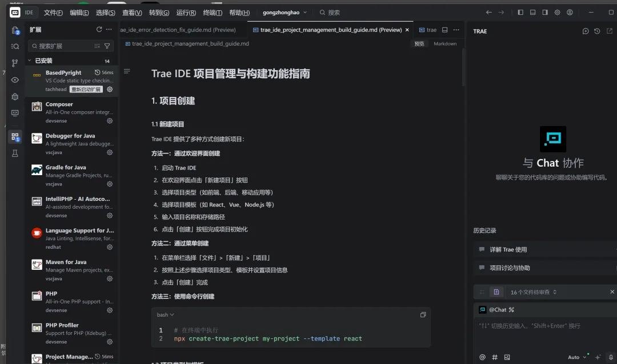Open the Testing flask view
The width and height of the screenshot is (617, 364).
pyautogui.click(x=15, y=153)
